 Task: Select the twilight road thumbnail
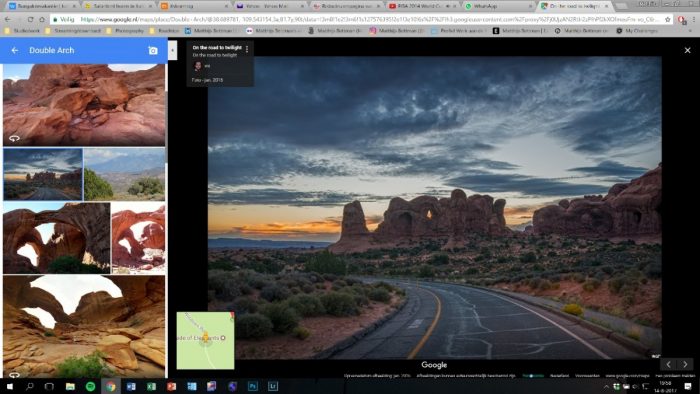pos(43,174)
